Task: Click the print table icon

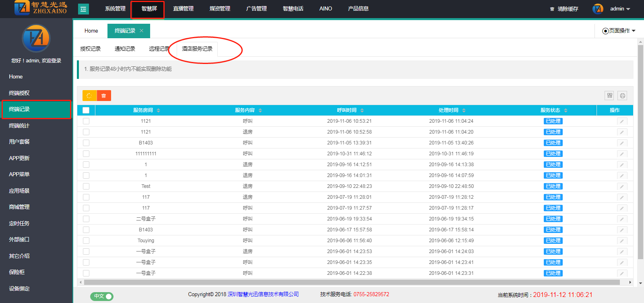Action: pyautogui.click(x=622, y=95)
